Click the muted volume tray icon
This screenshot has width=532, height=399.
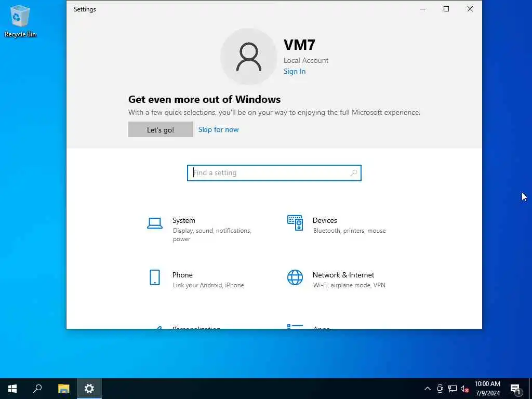coord(464,389)
